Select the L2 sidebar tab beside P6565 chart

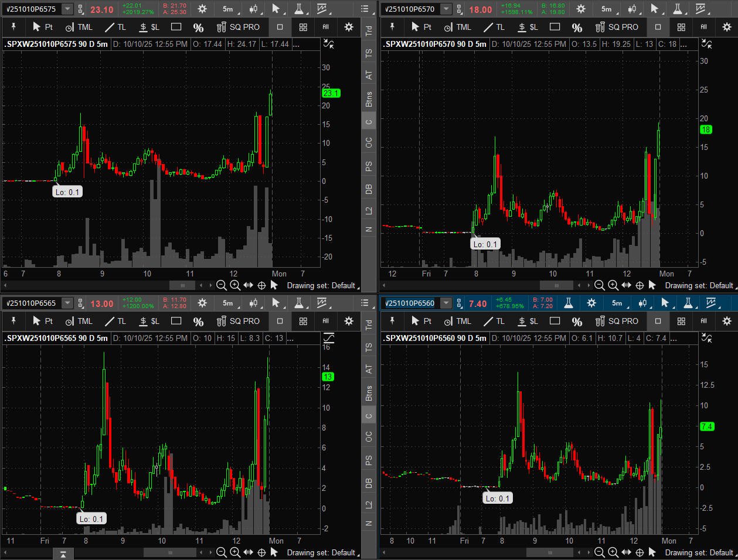(369, 504)
